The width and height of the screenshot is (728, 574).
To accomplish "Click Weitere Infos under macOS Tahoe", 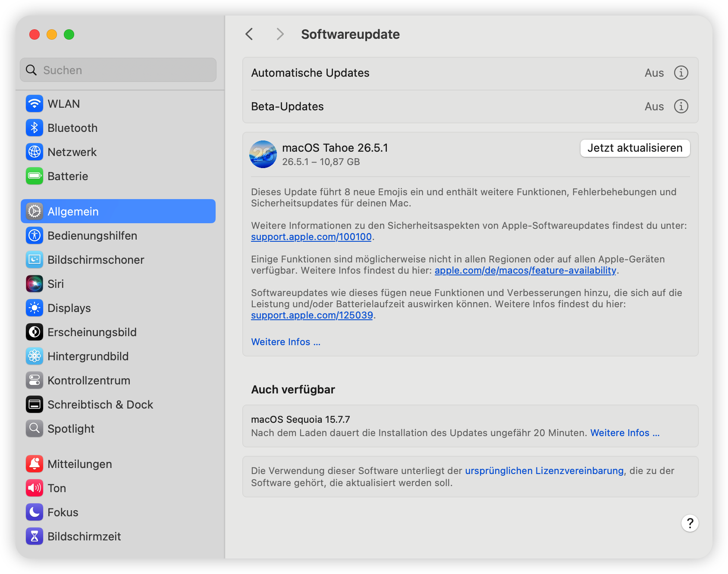I will (286, 342).
